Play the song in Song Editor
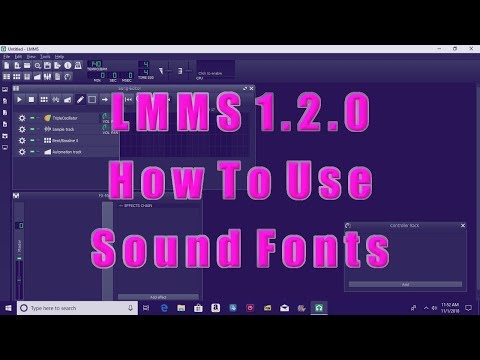The height and width of the screenshot is (360, 480). point(19,99)
